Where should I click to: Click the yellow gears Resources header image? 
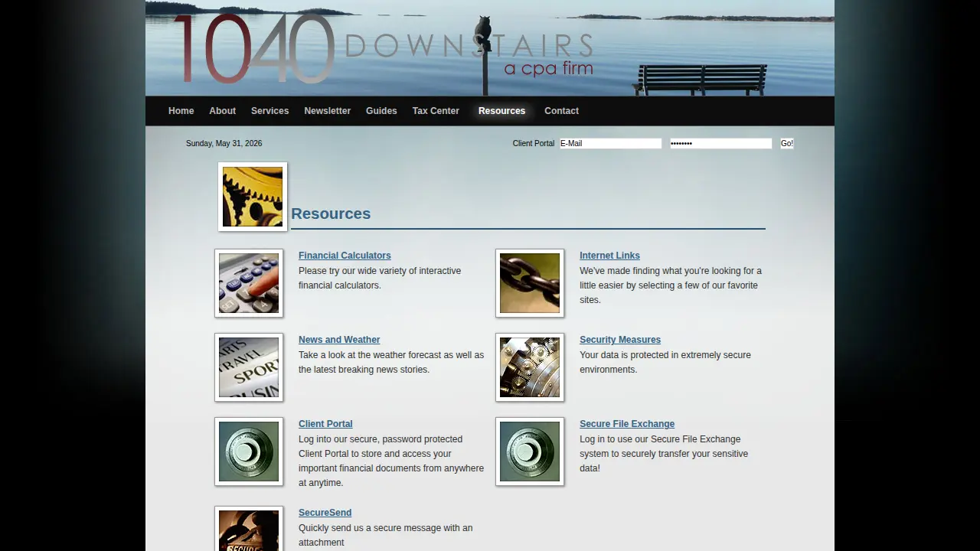click(253, 197)
